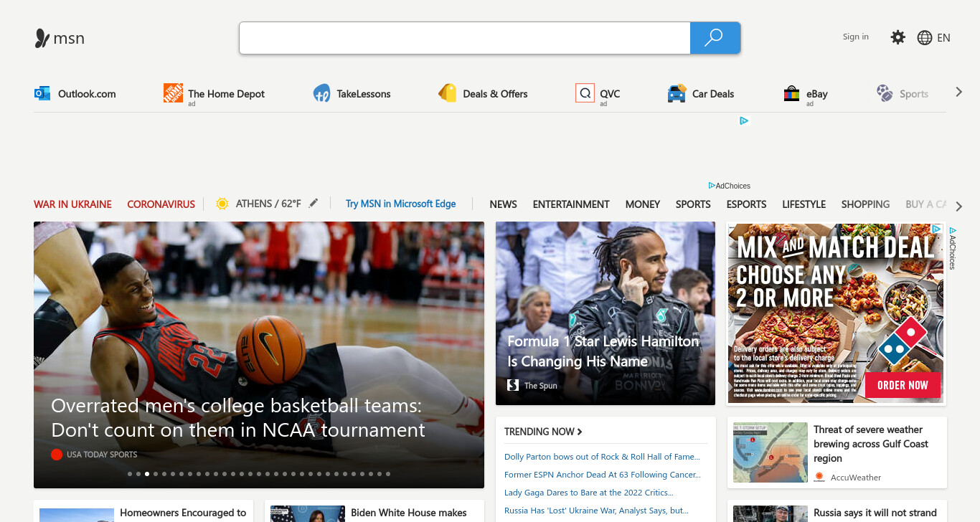The height and width of the screenshot is (522, 980).
Task: Click the QVC logo icon
Action: click(585, 93)
